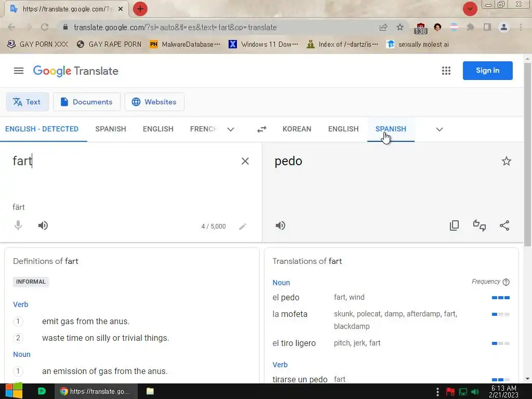The height and width of the screenshot is (399, 532).
Task: Open a new tab with plus button
Action: point(140,9)
